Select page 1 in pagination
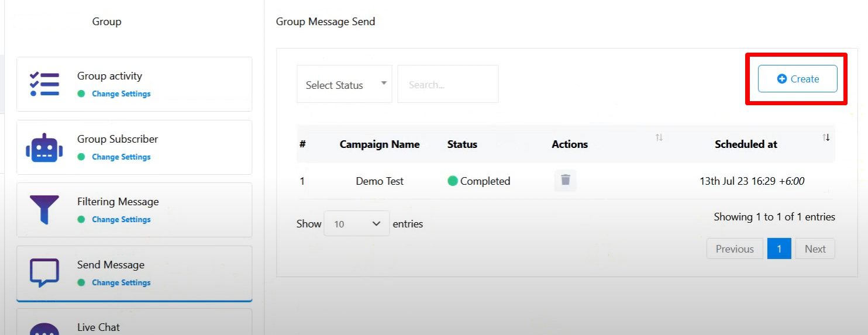The width and height of the screenshot is (868, 335). click(779, 249)
